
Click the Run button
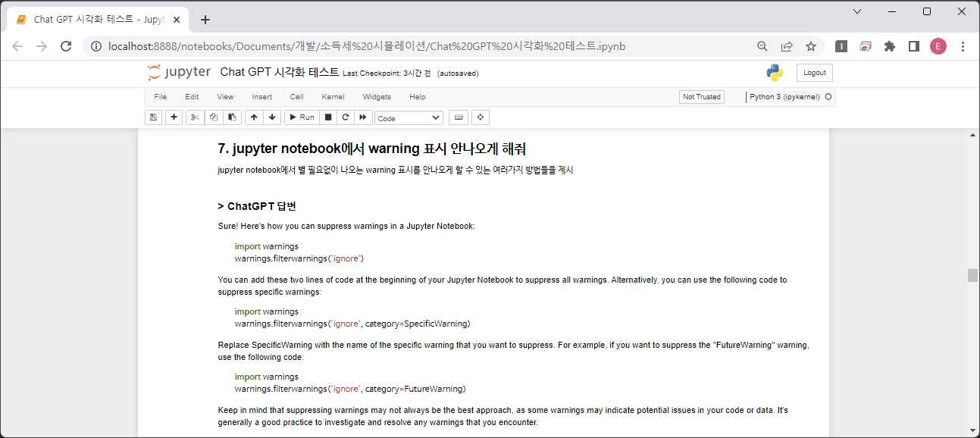point(302,117)
